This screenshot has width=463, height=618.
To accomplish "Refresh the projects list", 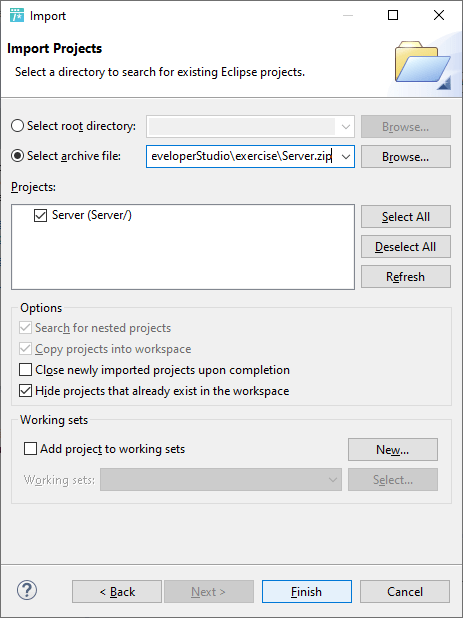I will [405, 277].
